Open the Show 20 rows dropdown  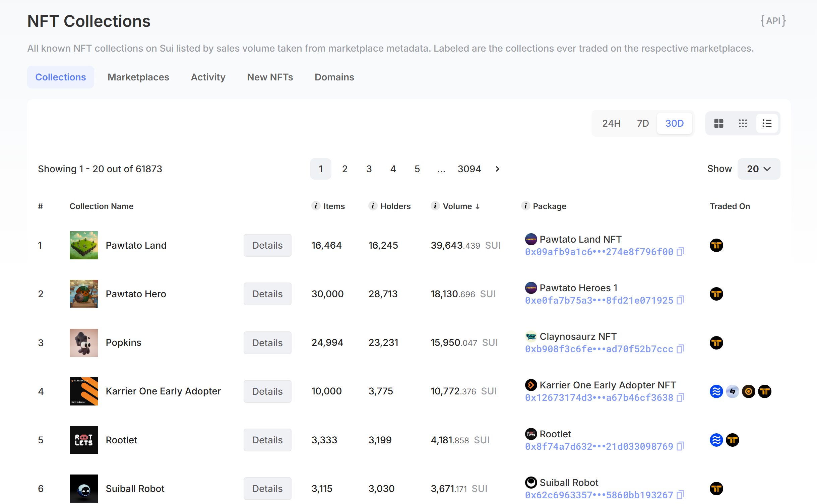click(x=759, y=169)
